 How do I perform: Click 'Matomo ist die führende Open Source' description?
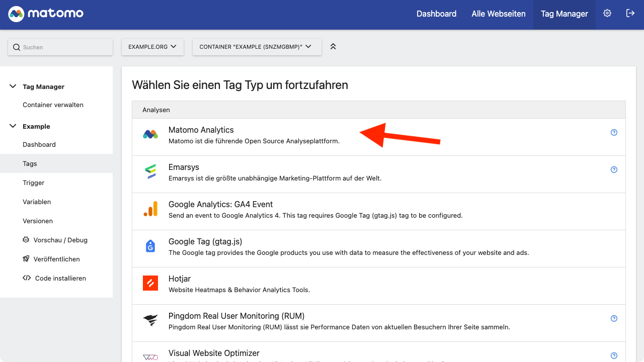pyautogui.click(x=254, y=141)
